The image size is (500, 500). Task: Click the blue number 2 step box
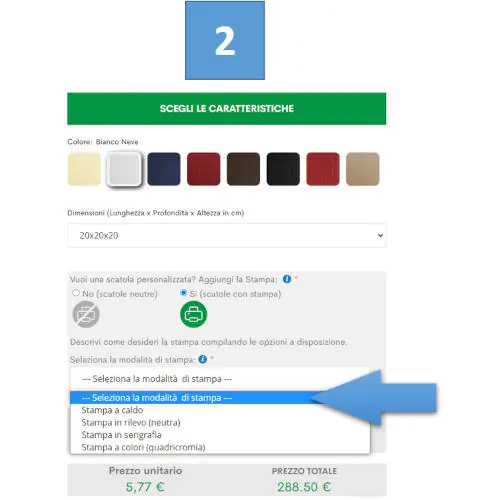[225, 40]
